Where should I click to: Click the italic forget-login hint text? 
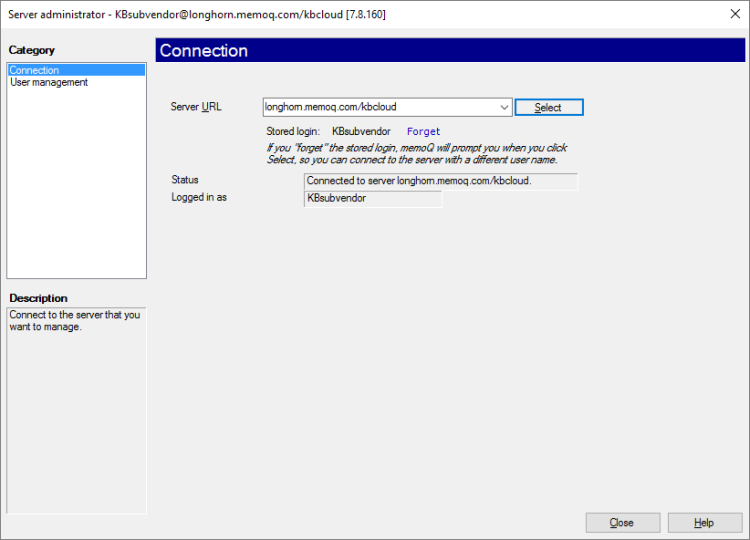tap(416, 153)
